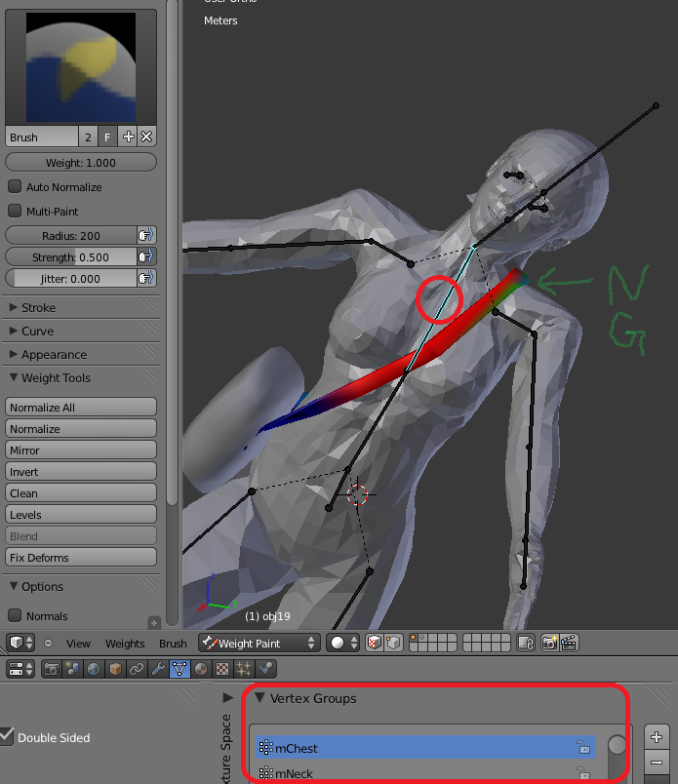Open the Brush menu
The image size is (678, 784).
[173, 644]
